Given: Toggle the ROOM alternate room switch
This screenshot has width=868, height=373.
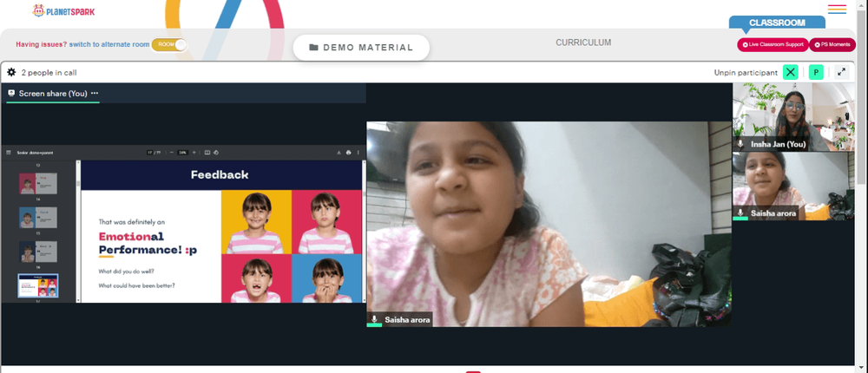Looking at the screenshot, I should tap(169, 44).
